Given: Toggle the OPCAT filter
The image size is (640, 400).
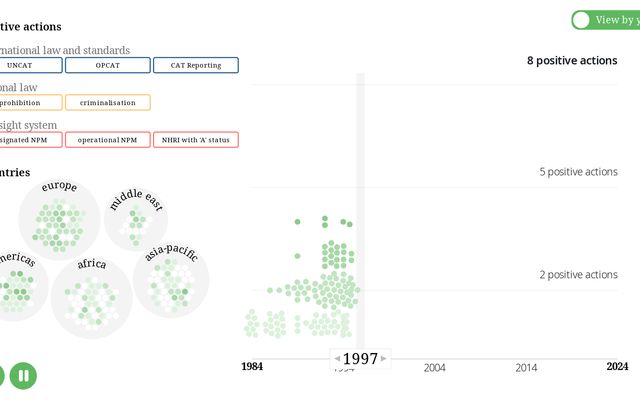Looking at the screenshot, I should (108, 65).
